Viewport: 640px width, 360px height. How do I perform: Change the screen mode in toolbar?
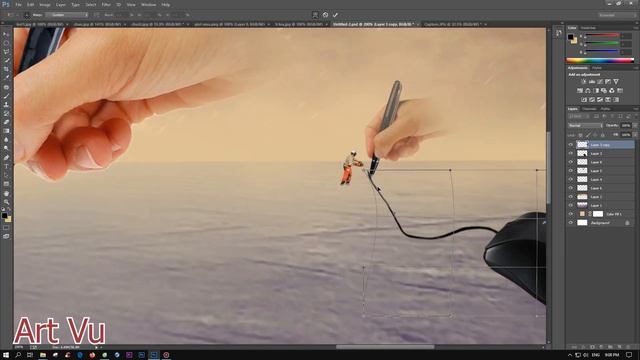6,236
